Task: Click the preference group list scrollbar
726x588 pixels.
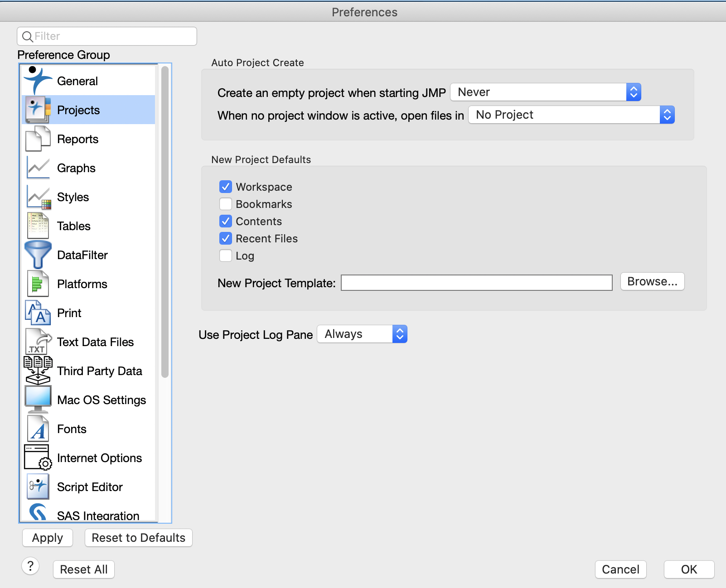Action: click(165, 222)
